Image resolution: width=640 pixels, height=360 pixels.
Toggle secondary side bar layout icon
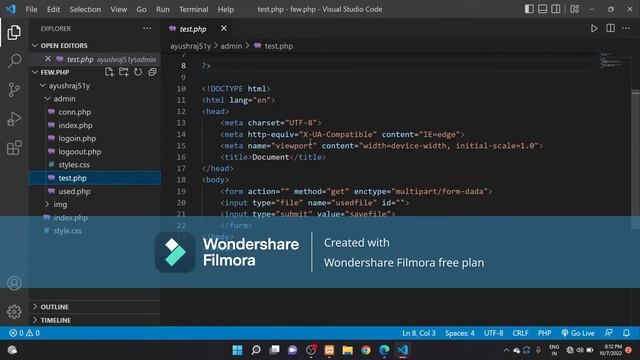point(556,9)
